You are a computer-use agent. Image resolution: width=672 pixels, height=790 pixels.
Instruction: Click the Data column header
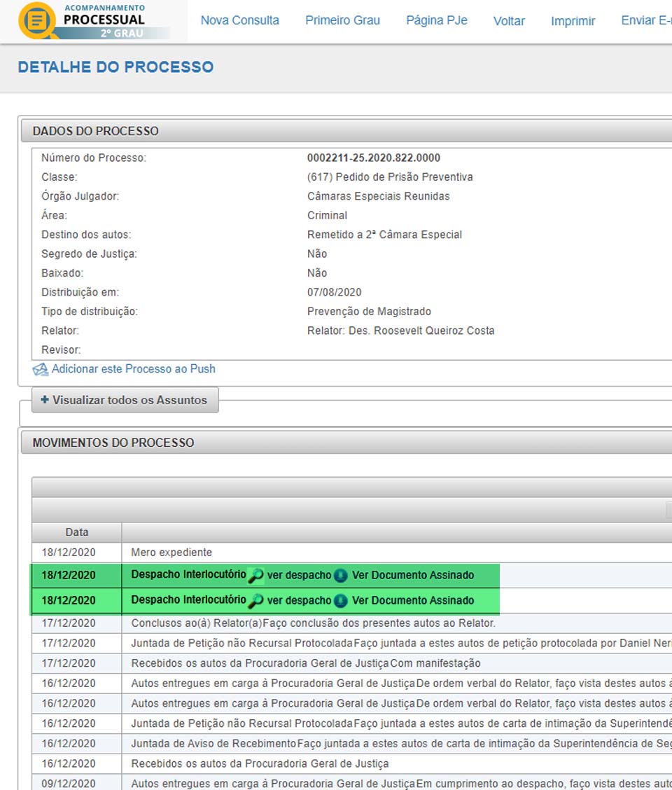tap(77, 532)
